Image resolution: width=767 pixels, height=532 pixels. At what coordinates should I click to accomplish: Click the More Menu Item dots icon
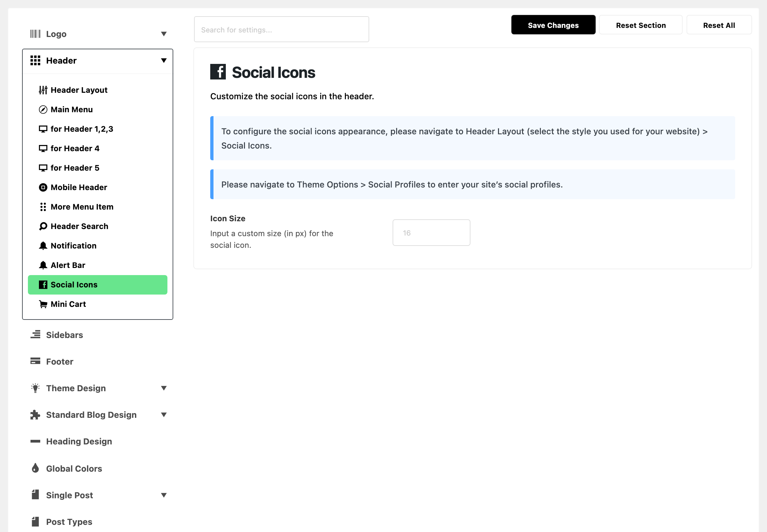[x=43, y=207]
